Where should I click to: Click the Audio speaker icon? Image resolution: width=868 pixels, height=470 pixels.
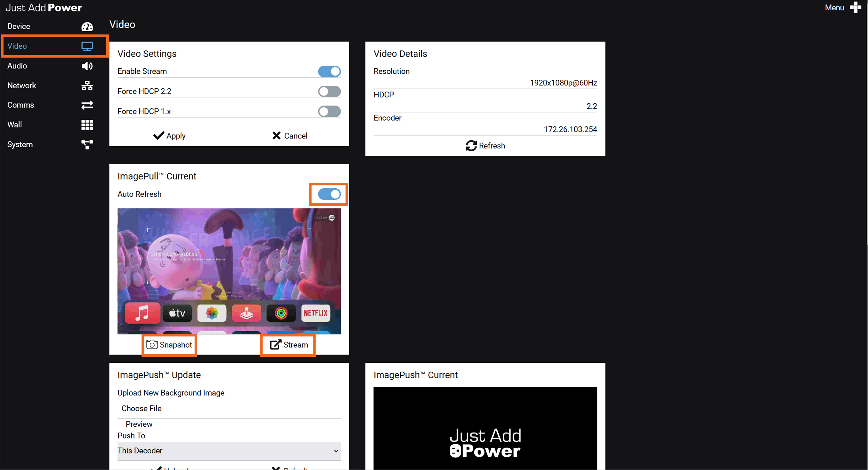[87, 66]
